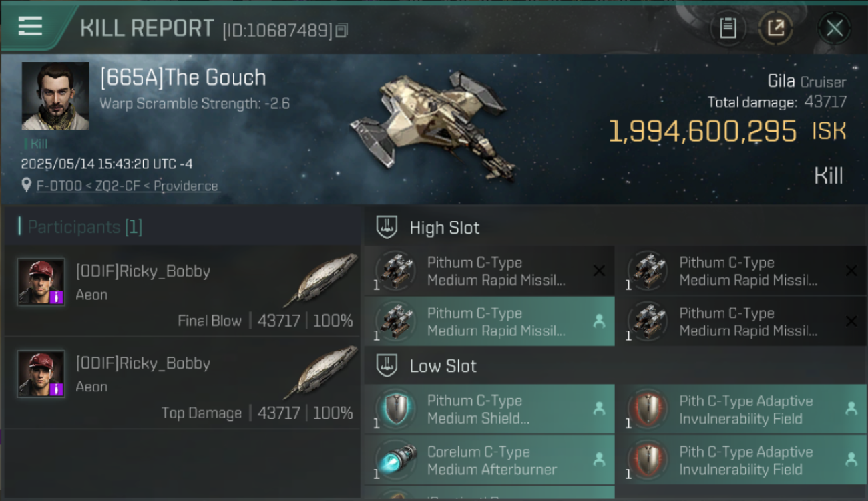
Task: Click the location pin icon
Action: coord(26,185)
